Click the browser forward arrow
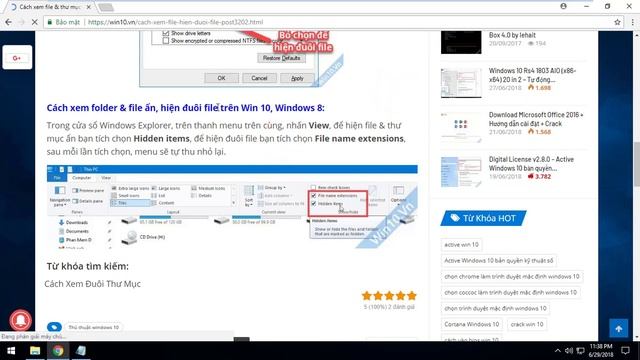Screen dimensions: 640x360 tap(22, 22)
